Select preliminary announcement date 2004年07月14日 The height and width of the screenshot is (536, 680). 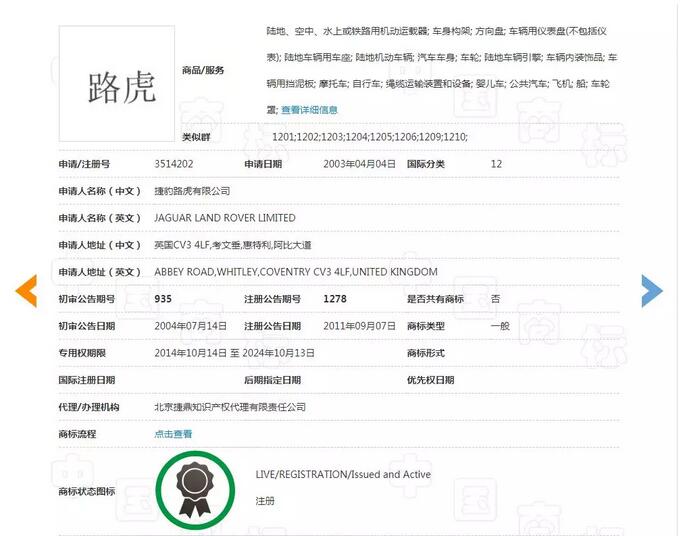(190, 326)
